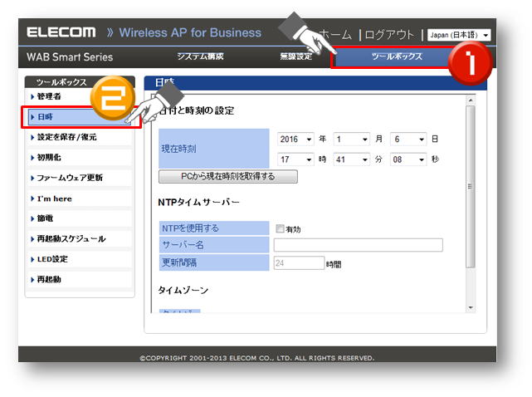Click the 現在時刻 label
Viewport: 532px width, 397px height.
[x=178, y=149]
